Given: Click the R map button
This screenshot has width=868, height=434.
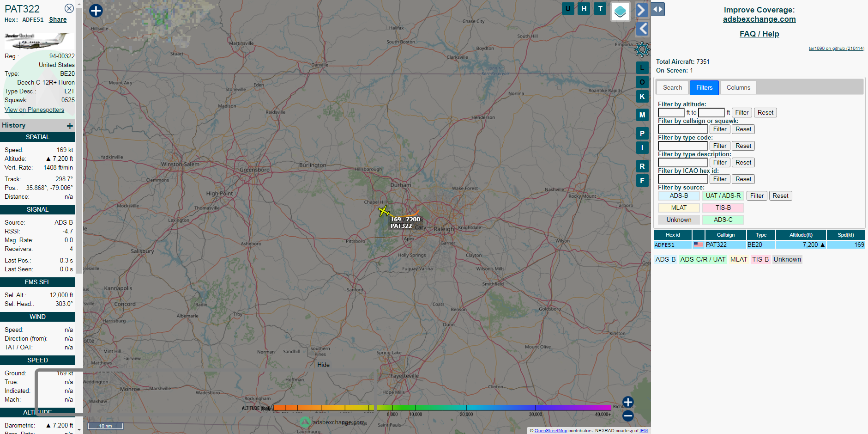Looking at the screenshot, I should pos(642,166).
